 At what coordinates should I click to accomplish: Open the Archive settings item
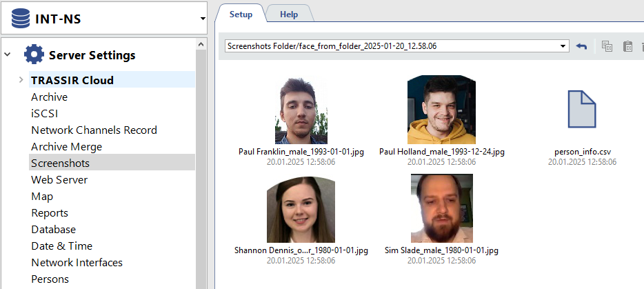click(x=49, y=97)
